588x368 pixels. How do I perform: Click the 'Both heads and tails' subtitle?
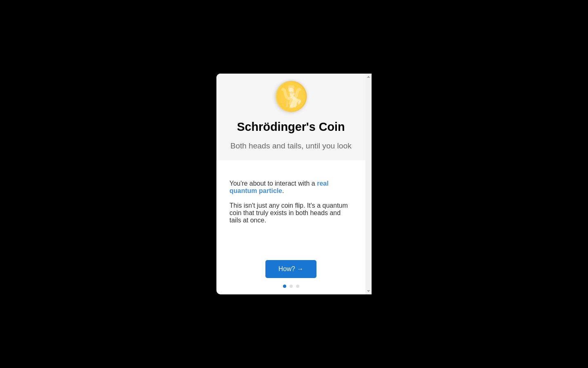(x=291, y=146)
